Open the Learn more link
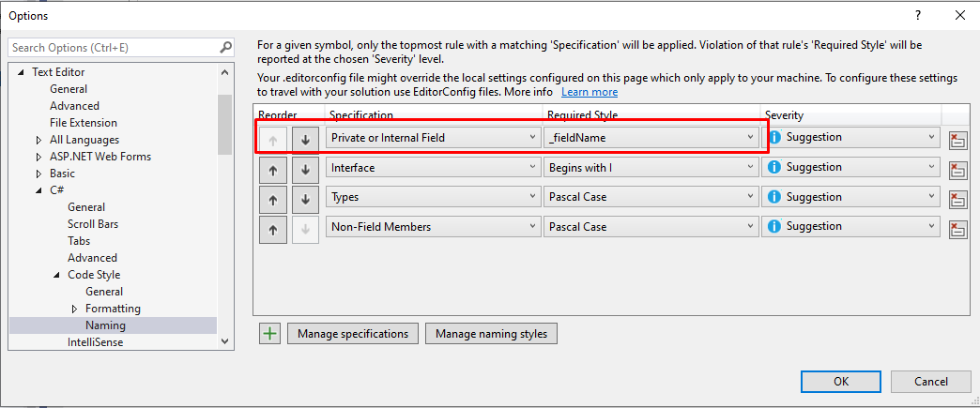This screenshot has width=980, height=408. pos(590,92)
